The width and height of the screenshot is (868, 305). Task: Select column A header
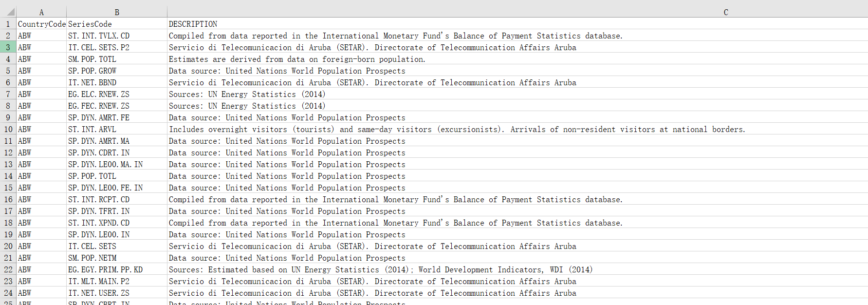(41, 12)
